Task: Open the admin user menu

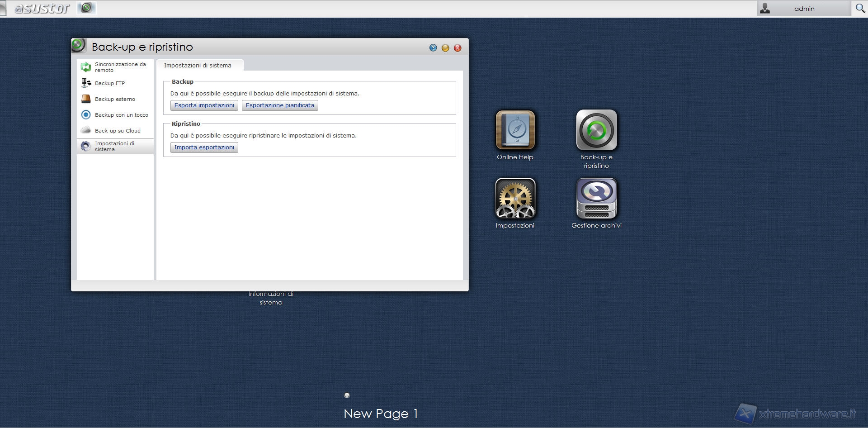Action: pyautogui.click(x=803, y=9)
